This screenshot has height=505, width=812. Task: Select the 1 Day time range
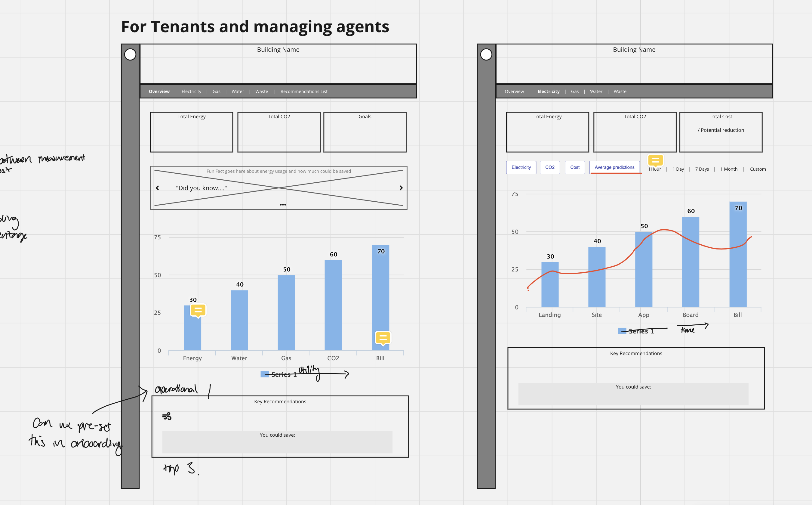point(678,169)
